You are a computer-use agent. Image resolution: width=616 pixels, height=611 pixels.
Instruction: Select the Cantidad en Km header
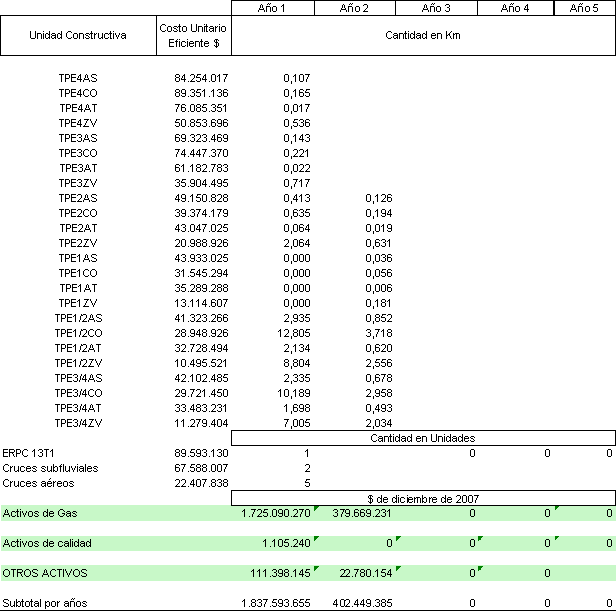coord(424,36)
